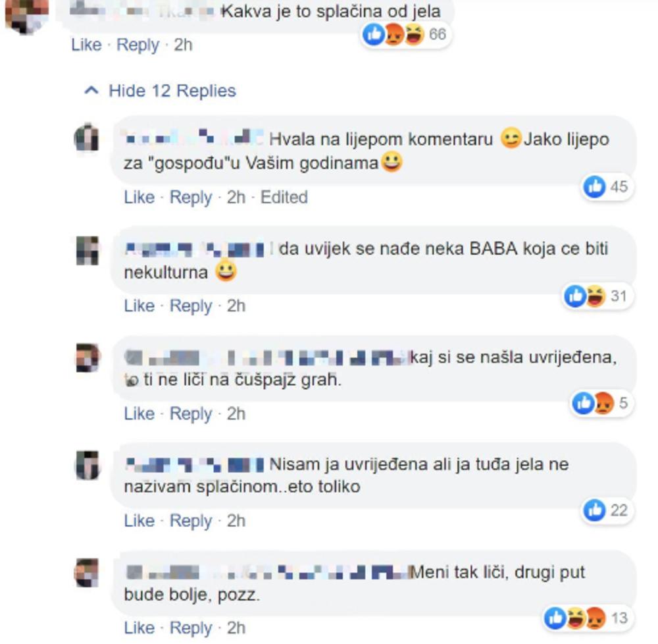Click the 2h timestamp on the BABA comment
Viewport: 658px width, 644px height.
coord(236,306)
